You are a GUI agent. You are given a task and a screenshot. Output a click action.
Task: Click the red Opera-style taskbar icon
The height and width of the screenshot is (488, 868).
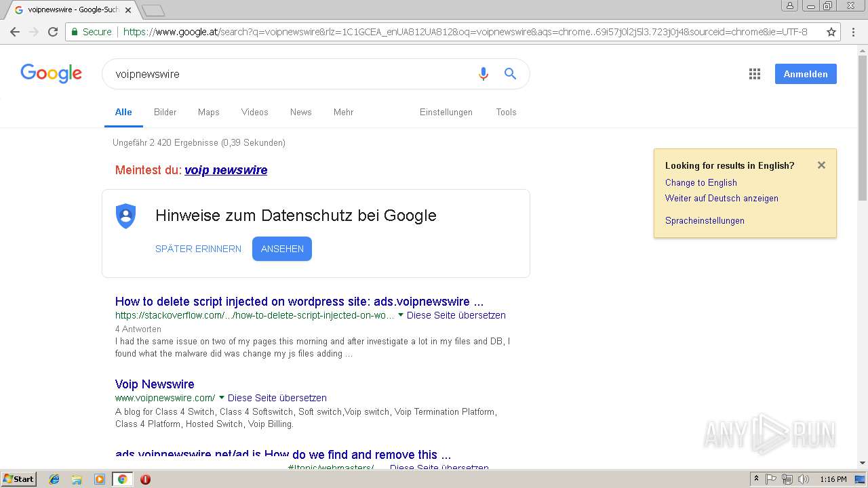tap(145, 479)
